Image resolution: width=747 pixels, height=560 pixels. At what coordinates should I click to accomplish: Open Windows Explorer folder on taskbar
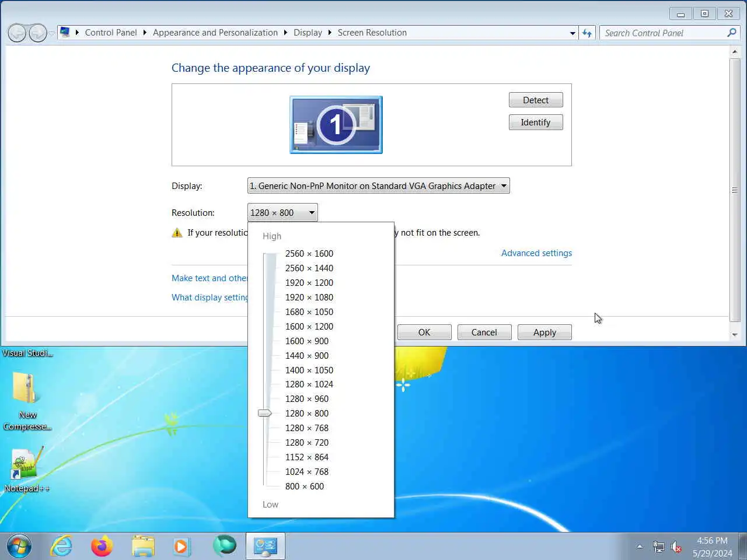[143, 547]
